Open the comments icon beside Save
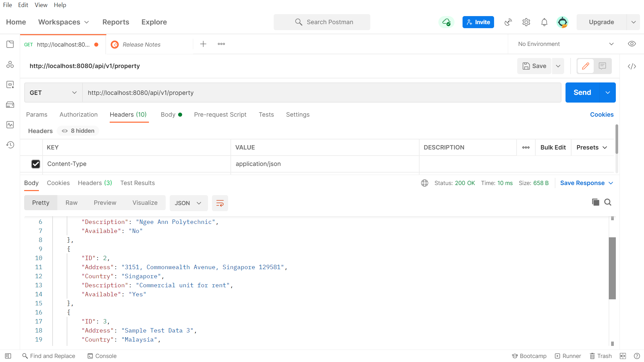Image resolution: width=644 pixels, height=362 pixels. 602,66
